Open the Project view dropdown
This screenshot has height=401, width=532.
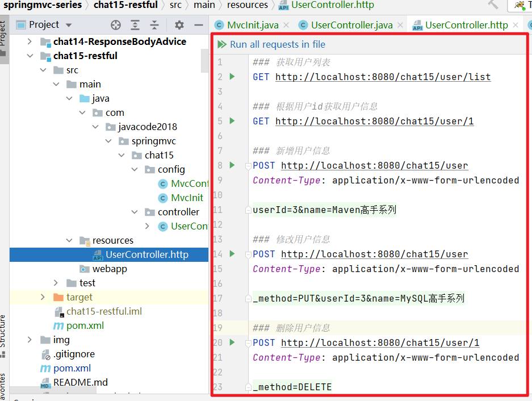coord(69,25)
